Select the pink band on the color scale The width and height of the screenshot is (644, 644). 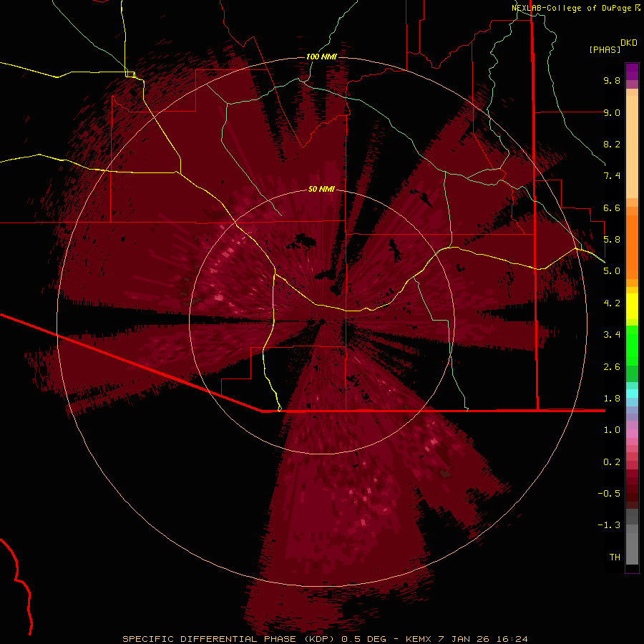pyautogui.click(x=632, y=434)
